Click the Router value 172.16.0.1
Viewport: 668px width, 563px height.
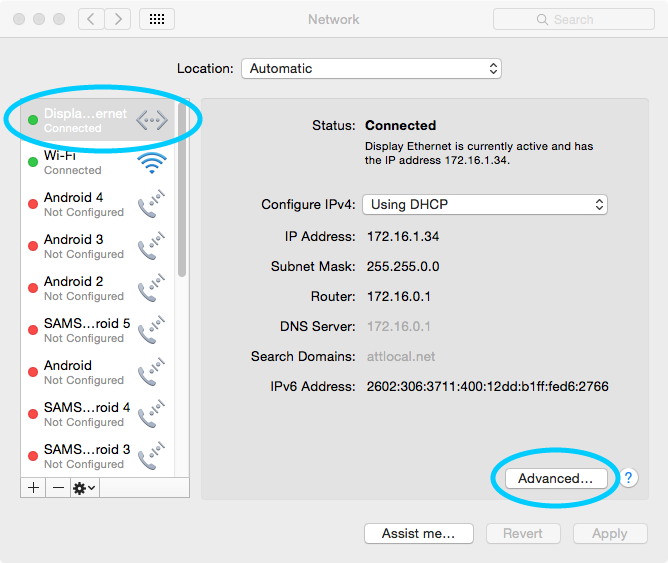[x=399, y=296]
